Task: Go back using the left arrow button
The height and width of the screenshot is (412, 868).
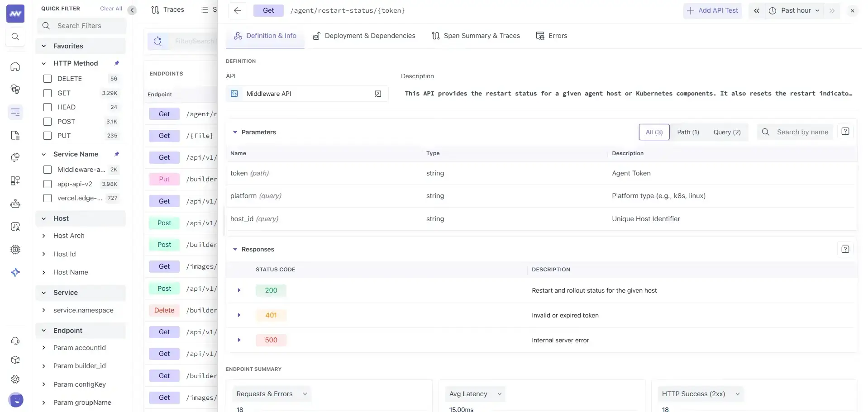Action: pyautogui.click(x=237, y=10)
